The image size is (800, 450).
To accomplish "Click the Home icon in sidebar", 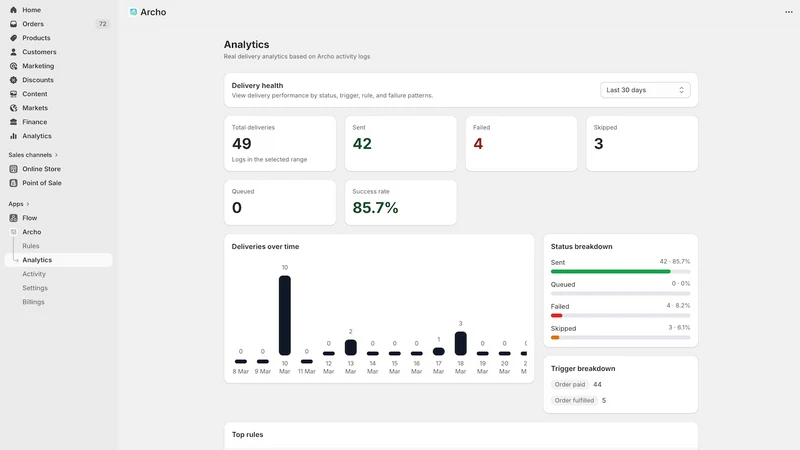I will (x=13, y=10).
